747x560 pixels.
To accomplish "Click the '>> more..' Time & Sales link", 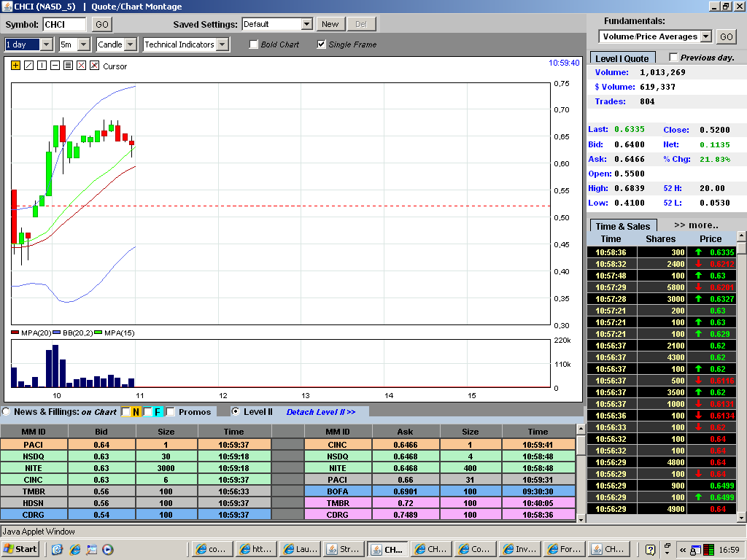I will (696, 225).
